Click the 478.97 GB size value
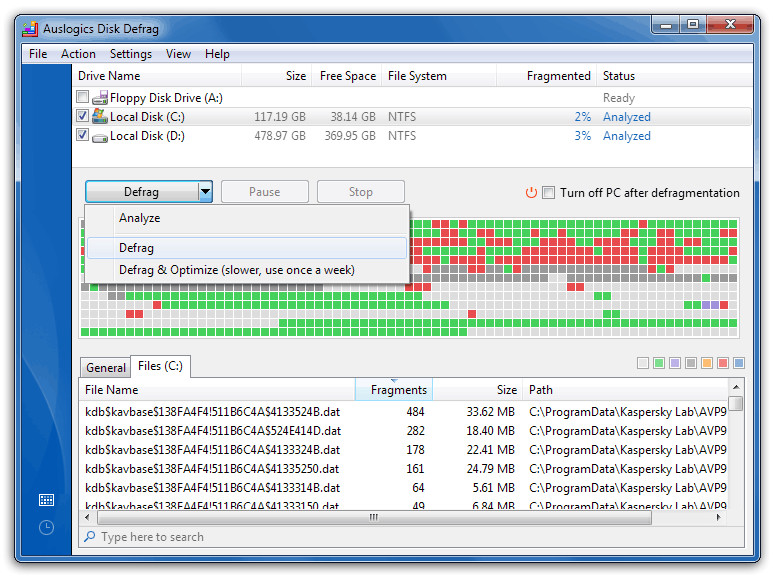The height and width of the screenshot is (577, 775). pyautogui.click(x=280, y=135)
